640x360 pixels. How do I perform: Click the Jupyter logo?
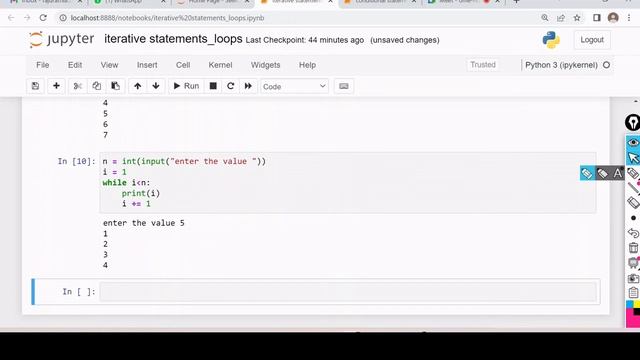coord(62,40)
